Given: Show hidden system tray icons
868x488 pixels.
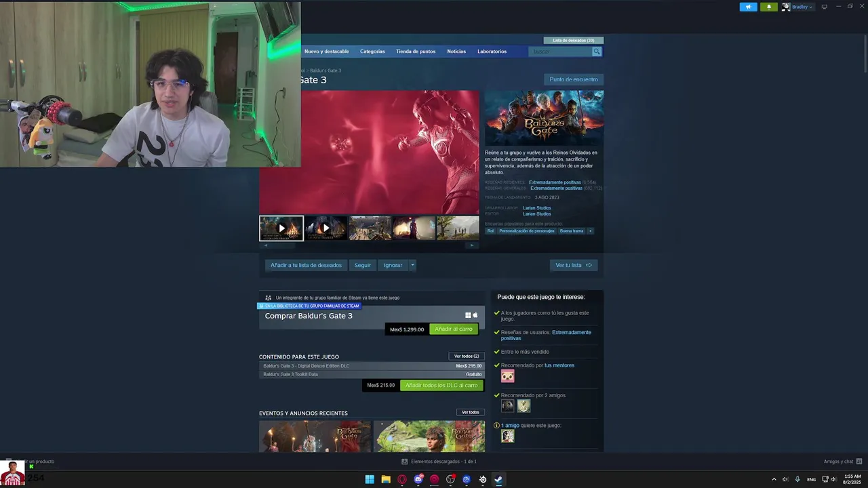Looking at the screenshot, I should tap(774, 479).
